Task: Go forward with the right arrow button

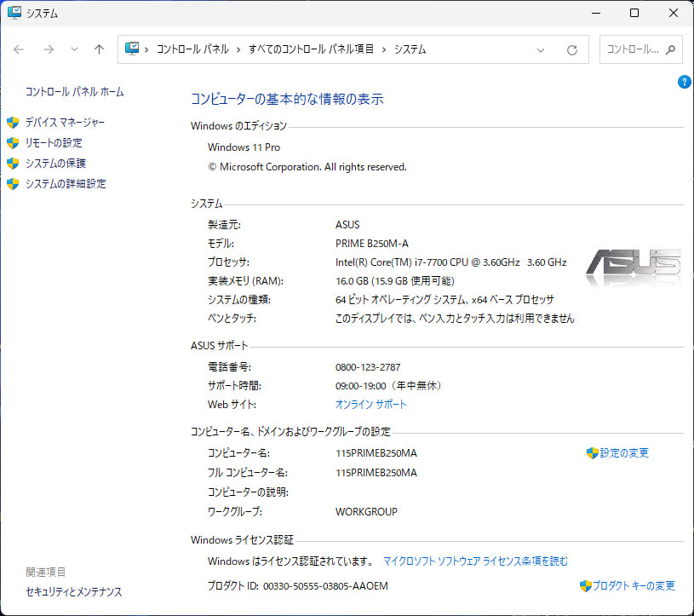Action: tap(49, 49)
